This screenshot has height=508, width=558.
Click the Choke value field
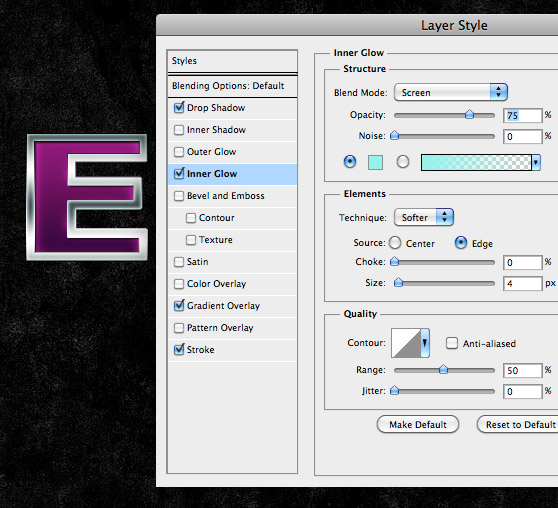(x=523, y=263)
